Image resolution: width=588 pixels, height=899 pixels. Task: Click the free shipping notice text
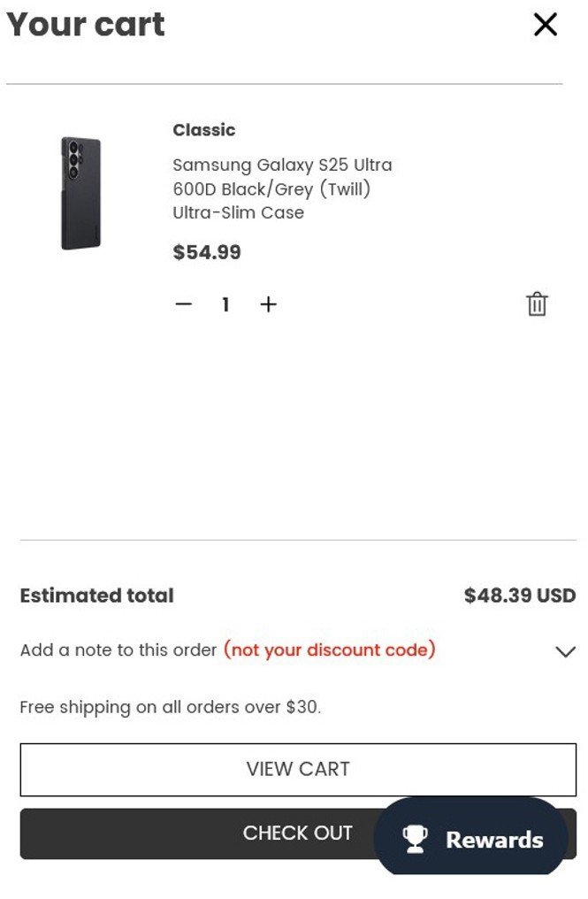click(x=171, y=707)
